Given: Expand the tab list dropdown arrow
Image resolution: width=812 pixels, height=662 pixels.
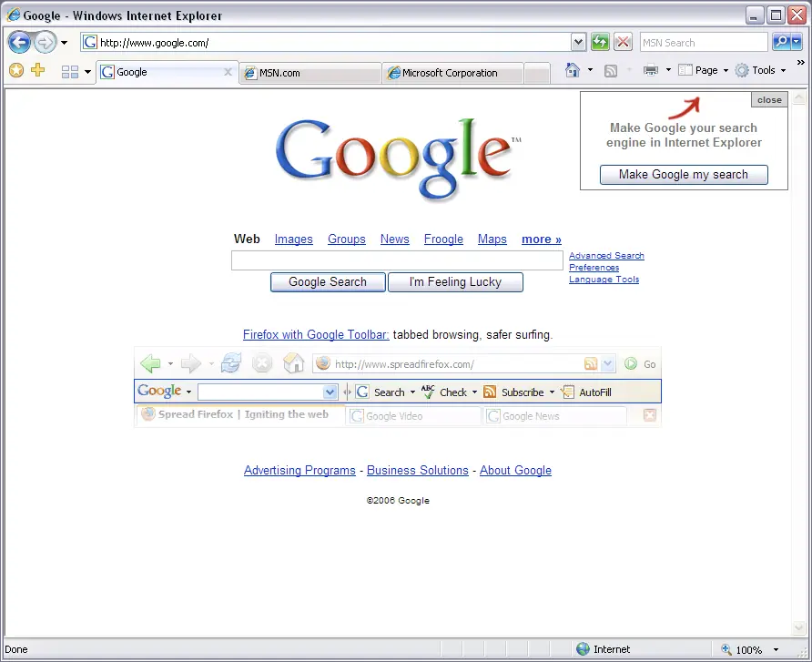Looking at the screenshot, I should pos(87,72).
